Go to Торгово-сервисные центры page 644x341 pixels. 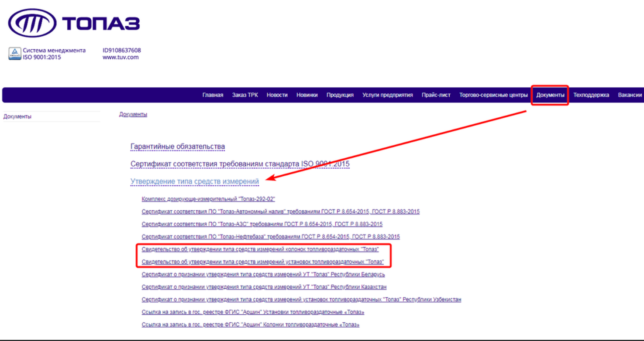[493, 95]
